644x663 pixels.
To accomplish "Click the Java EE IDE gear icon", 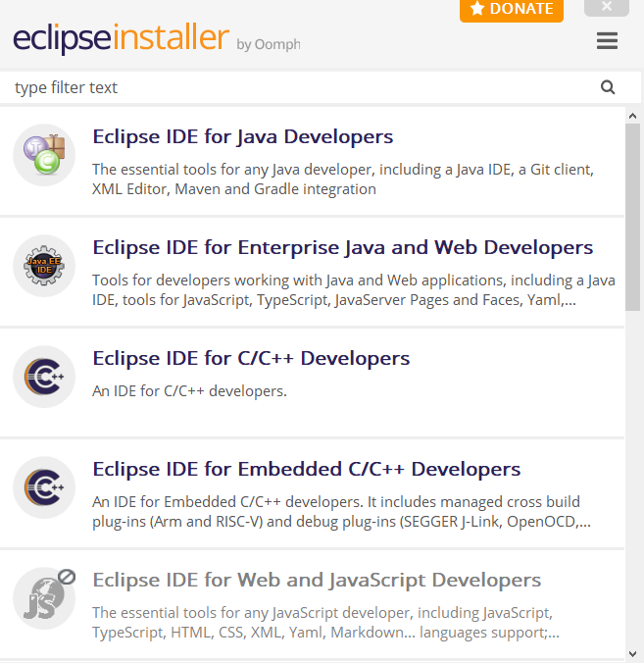I will coord(44,266).
